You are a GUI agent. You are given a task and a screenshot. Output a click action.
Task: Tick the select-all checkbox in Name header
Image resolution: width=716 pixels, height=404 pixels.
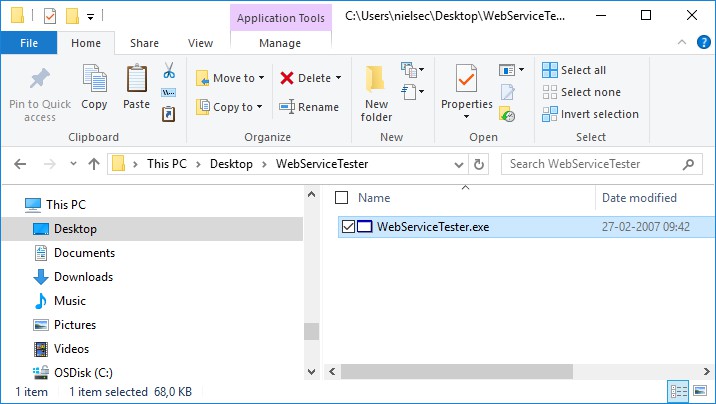(341, 198)
